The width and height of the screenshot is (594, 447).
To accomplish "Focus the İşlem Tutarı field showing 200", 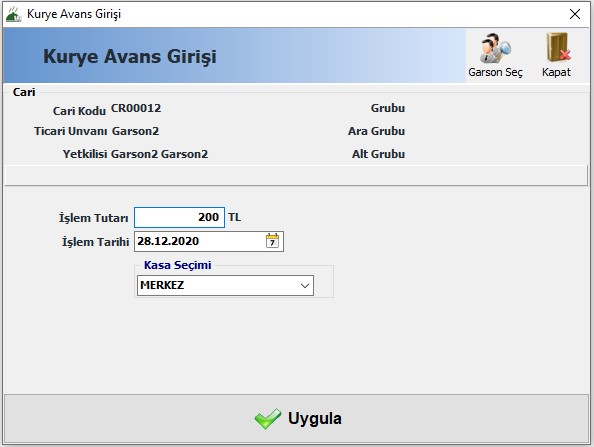I will tap(180, 217).
